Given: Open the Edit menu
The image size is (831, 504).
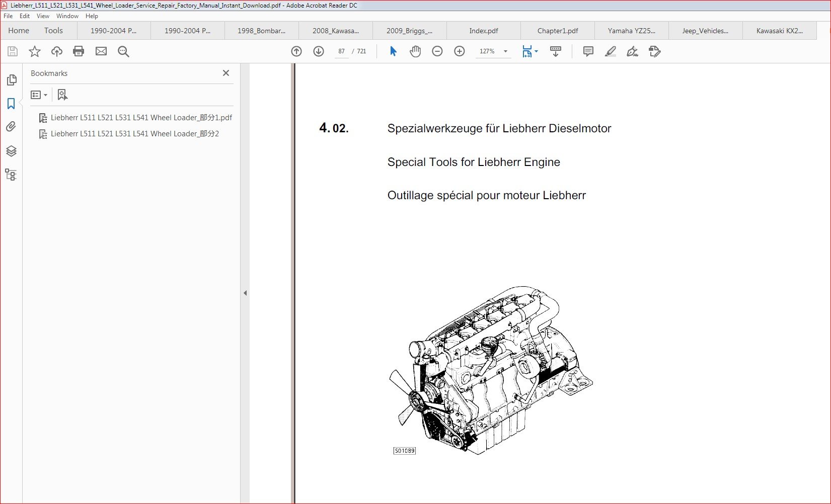Looking at the screenshot, I should click(x=25, y=16).
